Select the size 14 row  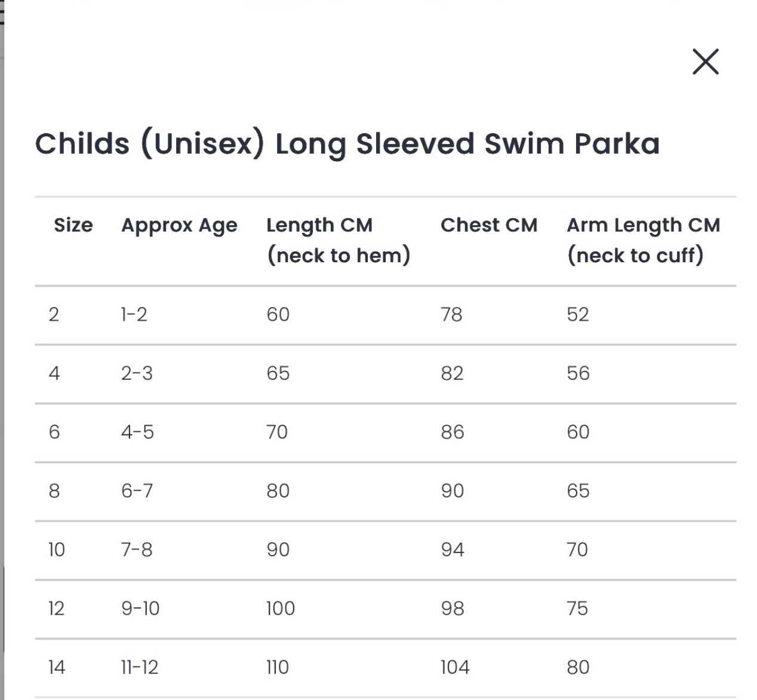click(56, 667)
